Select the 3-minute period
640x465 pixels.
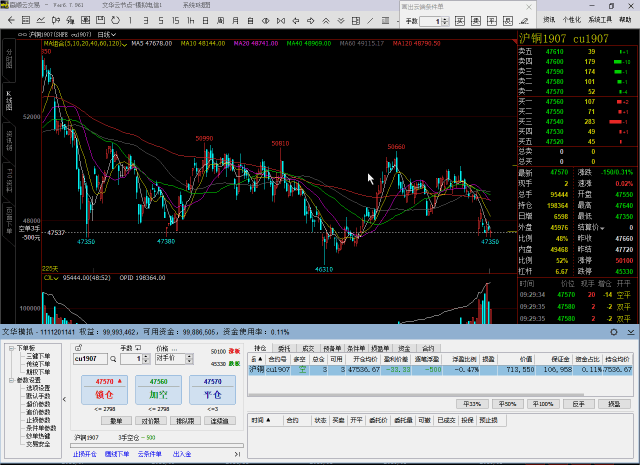tap(146, 20)
